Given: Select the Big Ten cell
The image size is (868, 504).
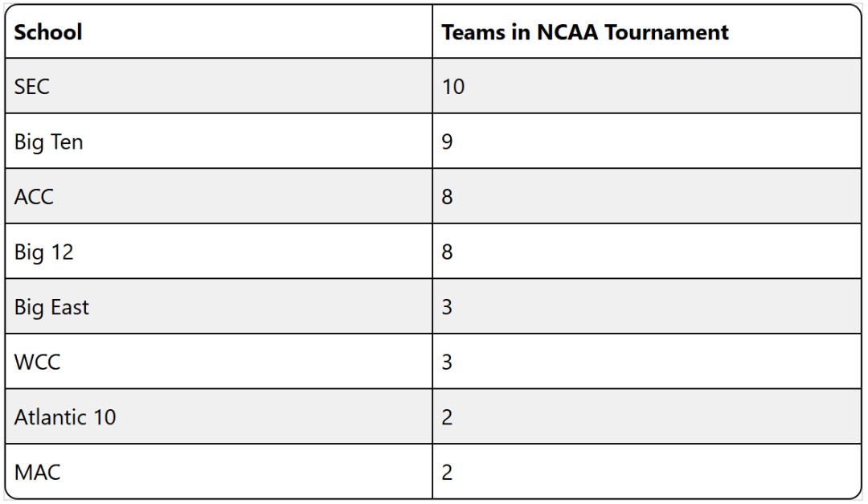Looking at the screenshot, I should [x=48, y=142].
